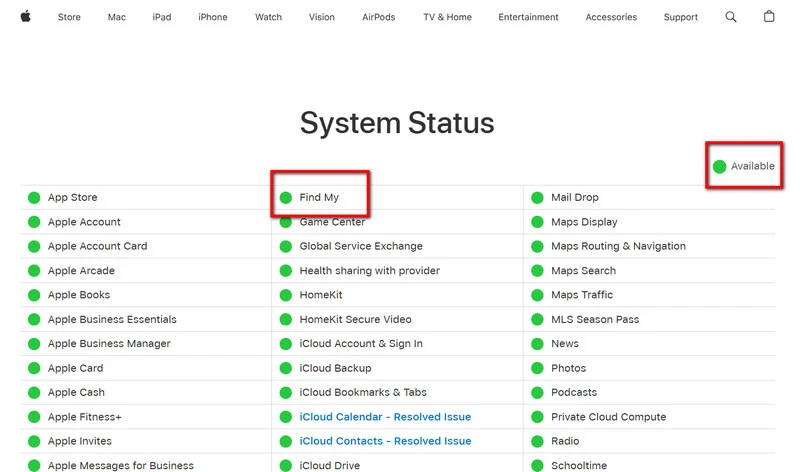Click the status dot next to Podcasts

[x=537, y=392]
